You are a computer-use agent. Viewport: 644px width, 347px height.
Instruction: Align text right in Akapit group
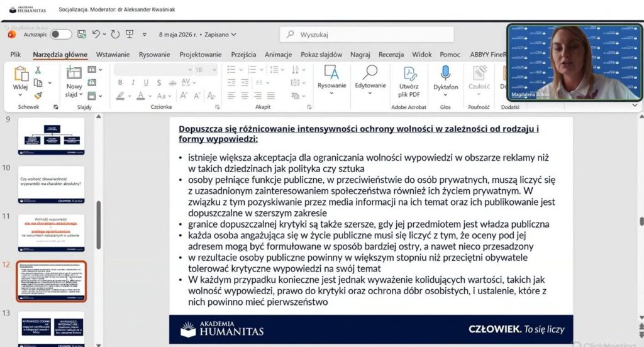coord(258,96)
